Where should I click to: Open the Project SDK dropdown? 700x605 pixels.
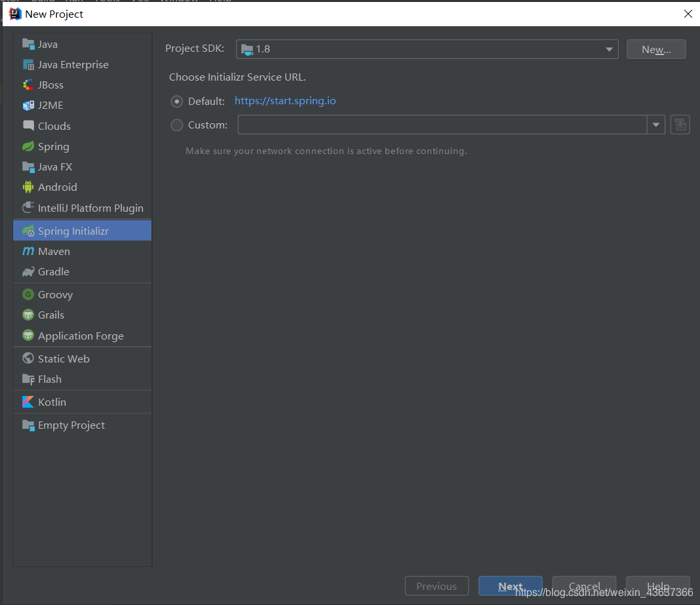427,49
